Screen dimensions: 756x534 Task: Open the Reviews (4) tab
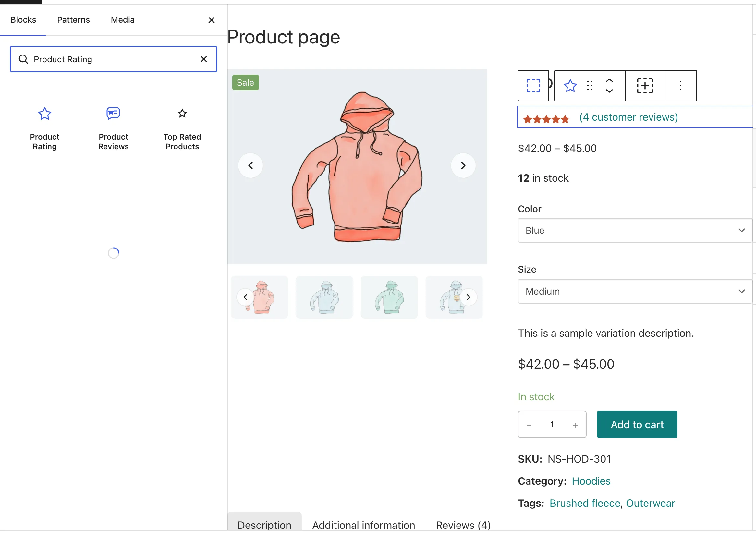(463, 525)
